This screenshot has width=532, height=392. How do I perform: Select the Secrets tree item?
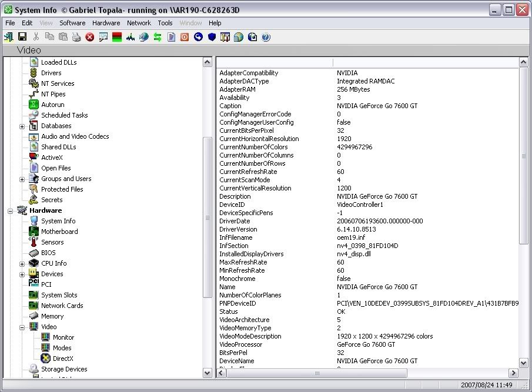pyautogui.click(x=52, y=200)
